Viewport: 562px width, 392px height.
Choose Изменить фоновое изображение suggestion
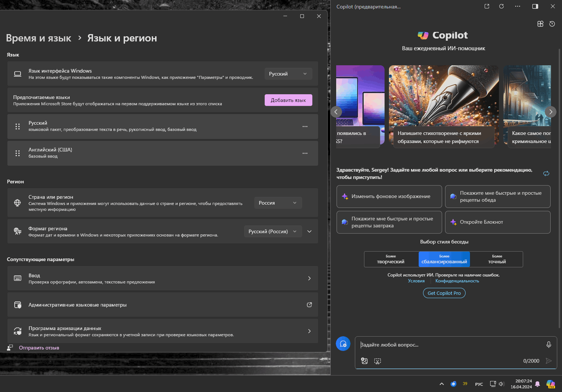coord(389,197)
